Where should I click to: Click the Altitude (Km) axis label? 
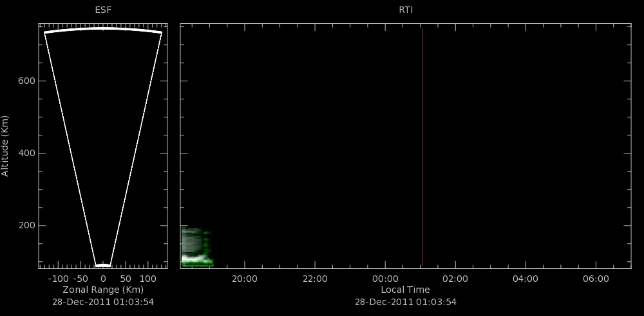(5, 146)
